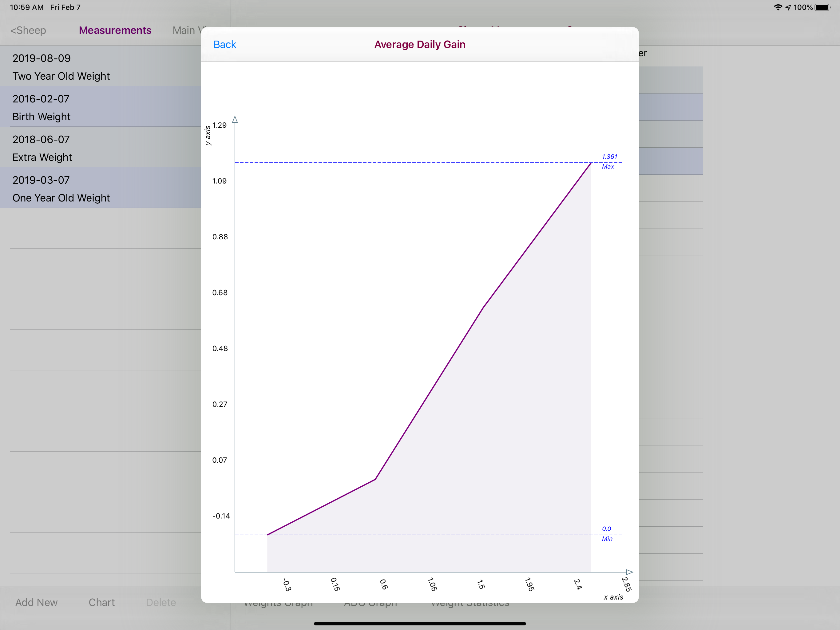
Task: Tap Add New measurement button
Action: coord(37,602)
